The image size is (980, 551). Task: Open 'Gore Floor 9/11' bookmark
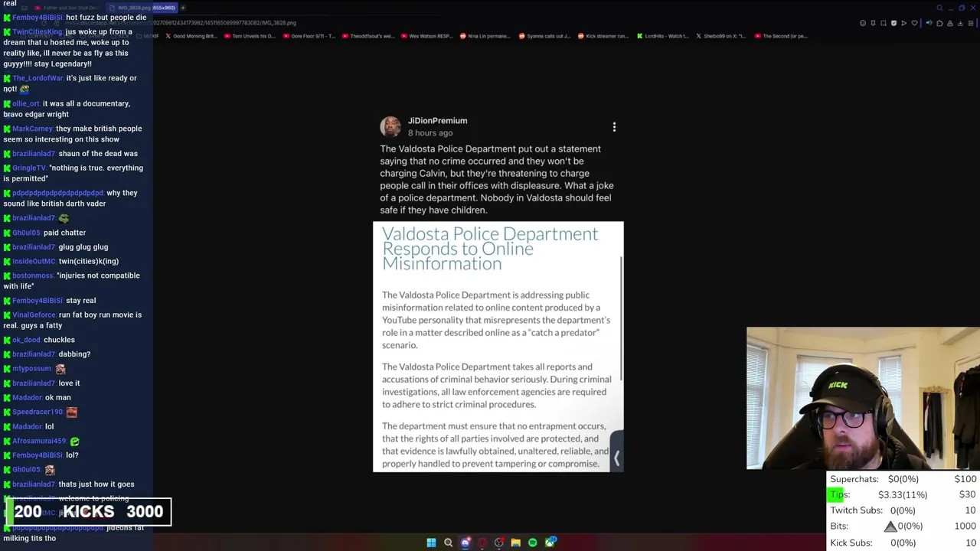point(309,36)
